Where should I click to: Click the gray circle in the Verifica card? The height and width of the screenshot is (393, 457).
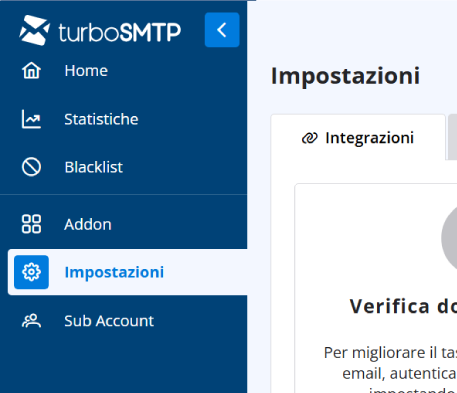click(x=449, y=238)
